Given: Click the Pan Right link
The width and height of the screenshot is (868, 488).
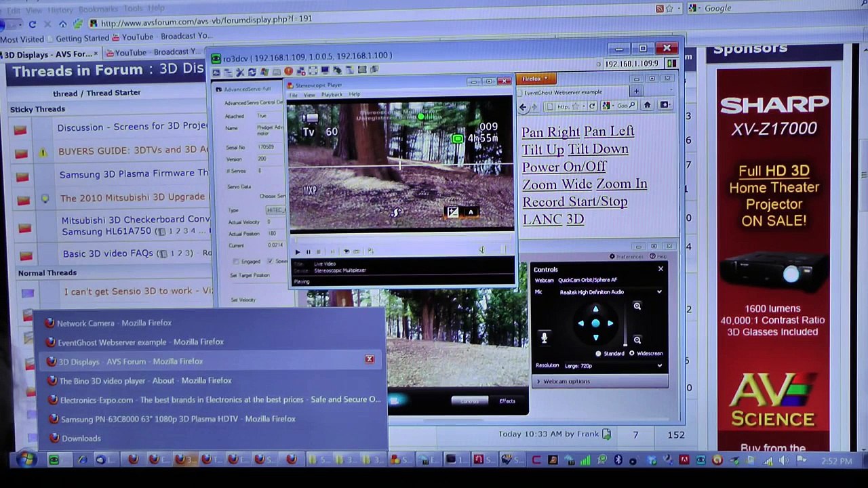Looking at the screenshot, I should pos(551,131).
